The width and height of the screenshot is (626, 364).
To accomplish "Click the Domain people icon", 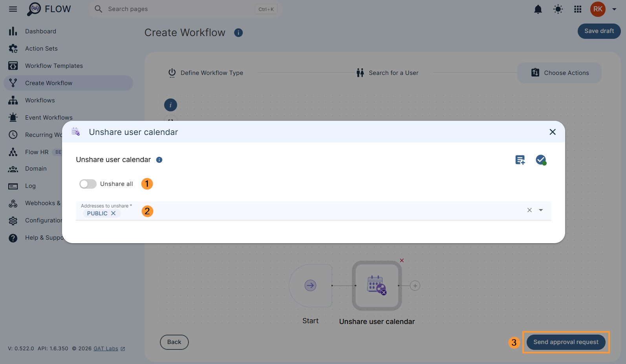I will point(13,169).
